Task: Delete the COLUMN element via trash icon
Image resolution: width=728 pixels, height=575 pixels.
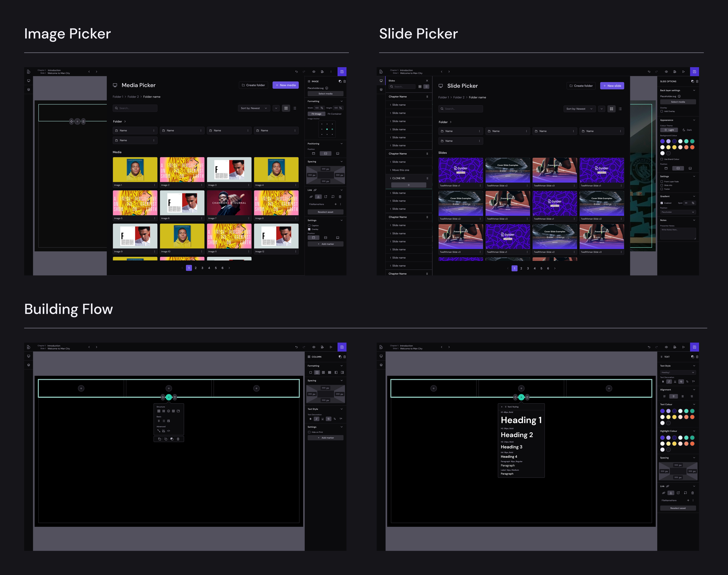Action: click(344, 357)
